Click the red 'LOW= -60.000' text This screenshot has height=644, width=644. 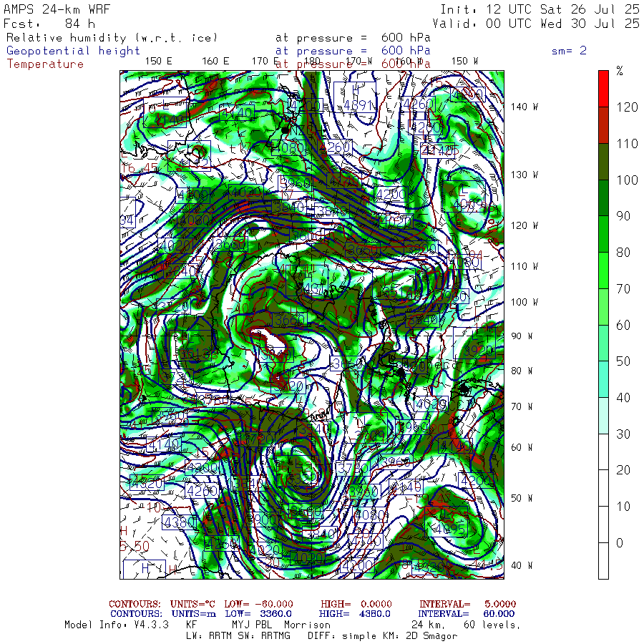click(259, 604)
